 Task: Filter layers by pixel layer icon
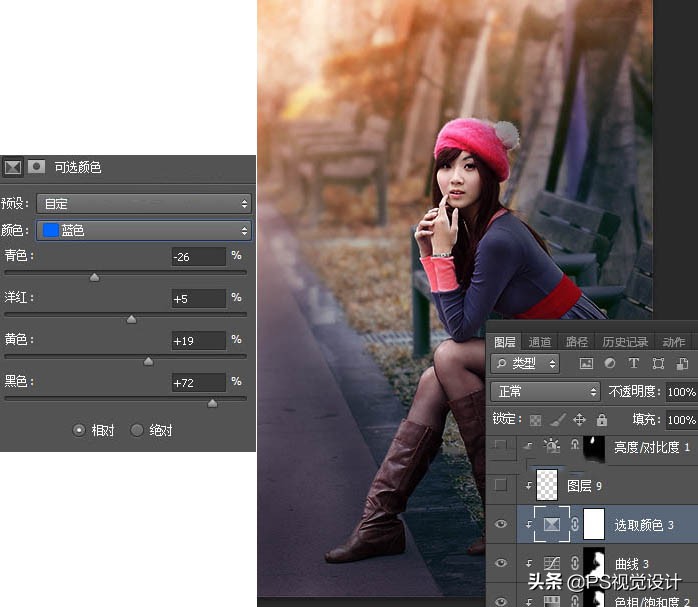tap(586, 363)
